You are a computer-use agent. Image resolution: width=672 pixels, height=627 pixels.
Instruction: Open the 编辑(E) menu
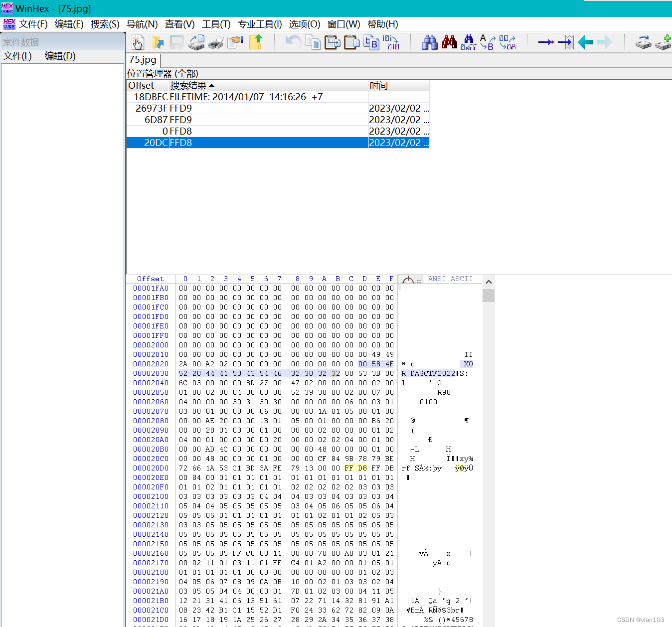point(69,24)
